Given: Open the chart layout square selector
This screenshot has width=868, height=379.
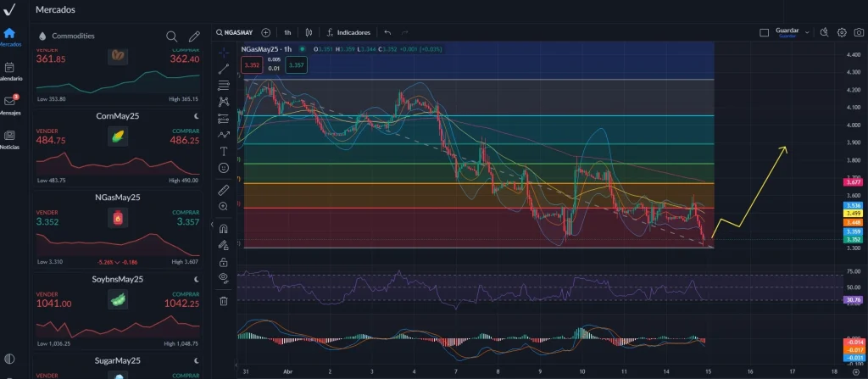Looking at the screenshot, I should coord(764,33).
